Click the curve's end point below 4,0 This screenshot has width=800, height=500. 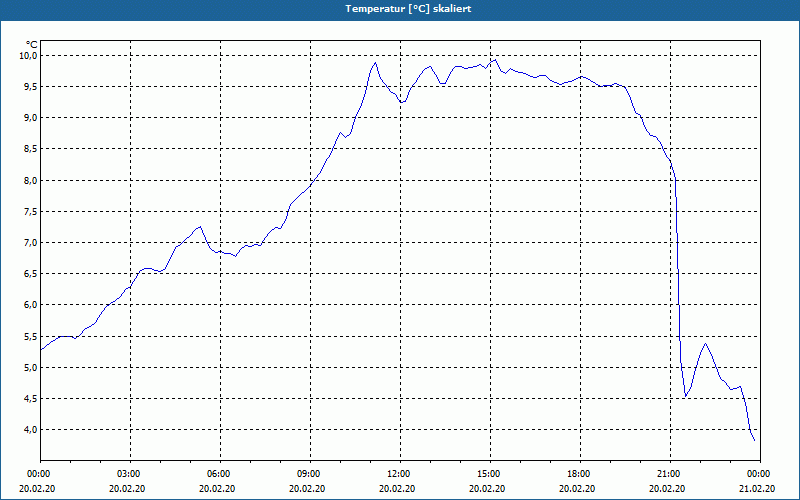[755, 440]
